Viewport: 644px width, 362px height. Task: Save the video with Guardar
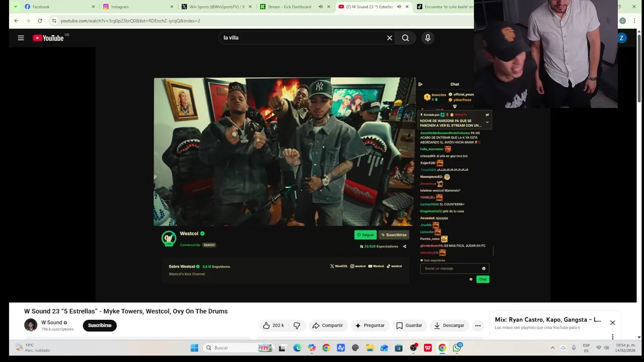point(409,325)
